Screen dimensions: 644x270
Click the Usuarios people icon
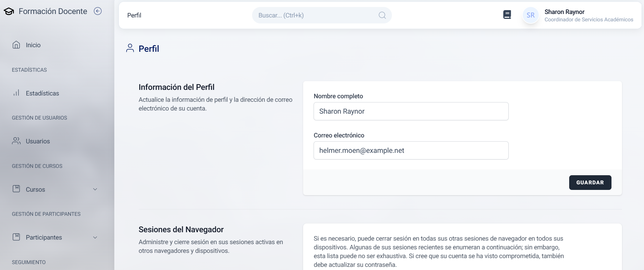(x=16, y=141)
